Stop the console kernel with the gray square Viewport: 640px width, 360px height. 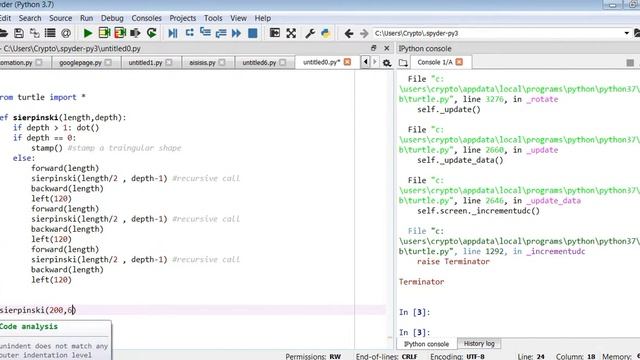(630, 62)
